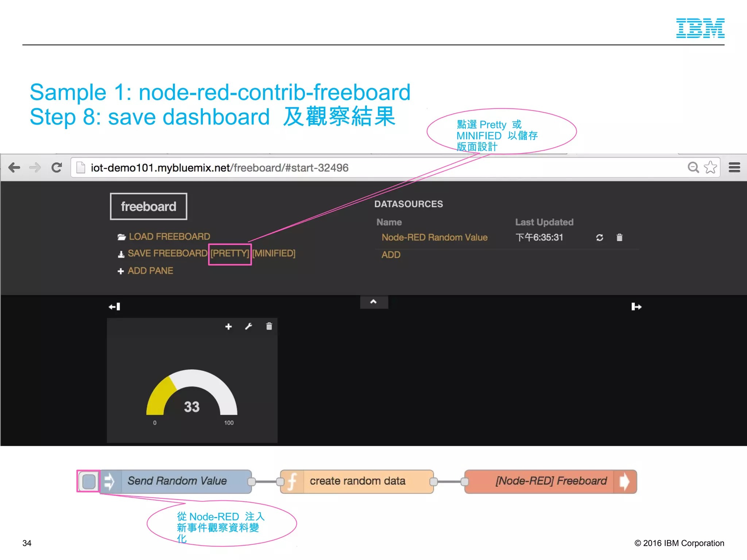This screenshot has width=747, height=560.
Task: Click ADD PANE link
Action: (150, 271)
